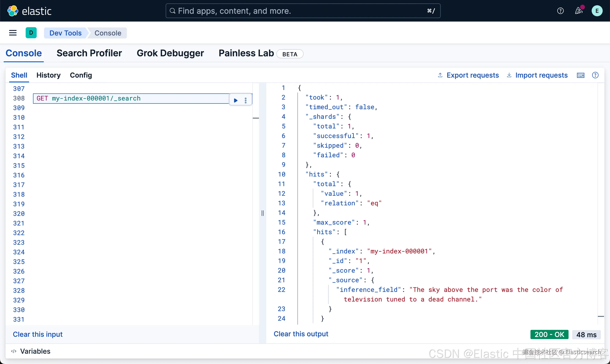Open the newsfeed notifications icon
The width and height of the screenshot is (610, 364).
579,11
